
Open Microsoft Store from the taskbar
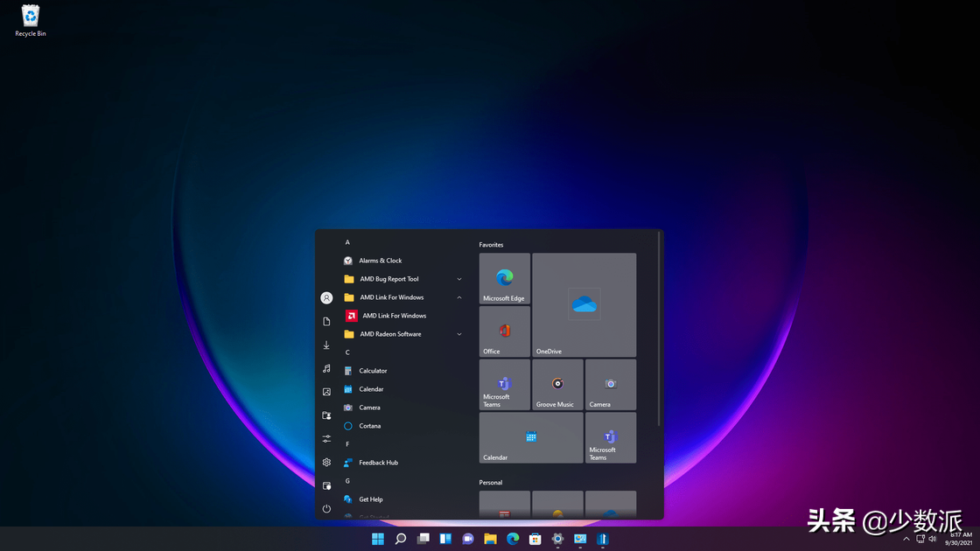coord(534,539)
